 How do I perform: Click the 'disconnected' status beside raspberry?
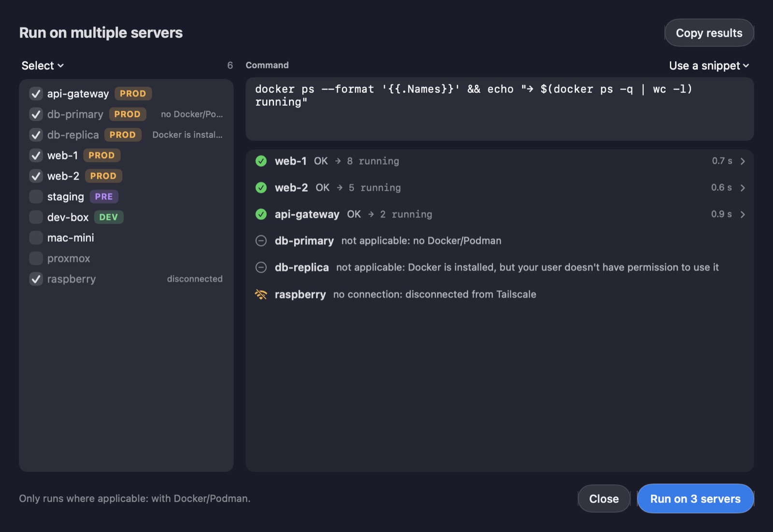[195, 279]
